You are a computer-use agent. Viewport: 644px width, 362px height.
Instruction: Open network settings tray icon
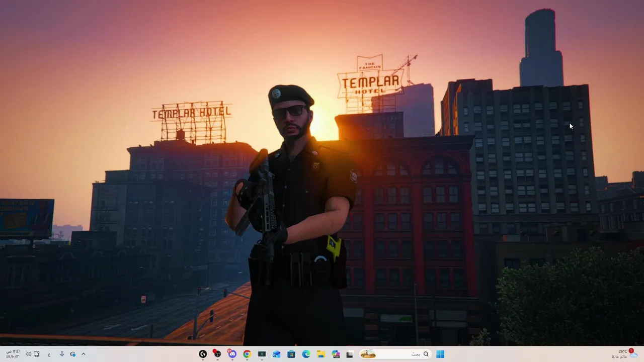(x=36, y=354)
